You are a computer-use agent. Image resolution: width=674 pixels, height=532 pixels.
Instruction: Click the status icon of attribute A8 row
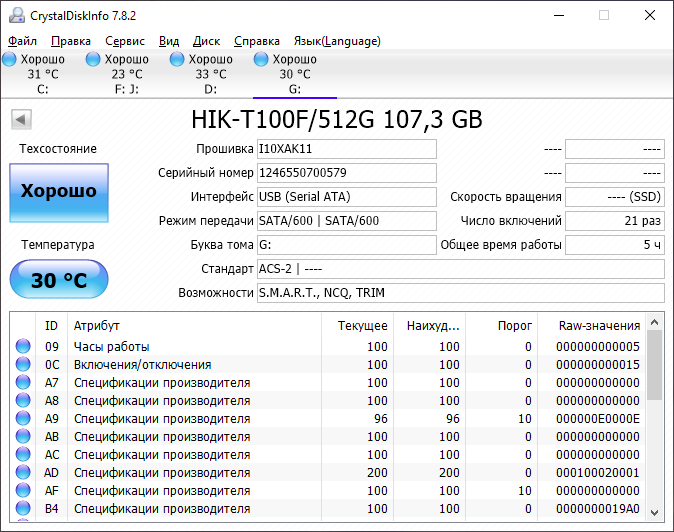[23, 401]
